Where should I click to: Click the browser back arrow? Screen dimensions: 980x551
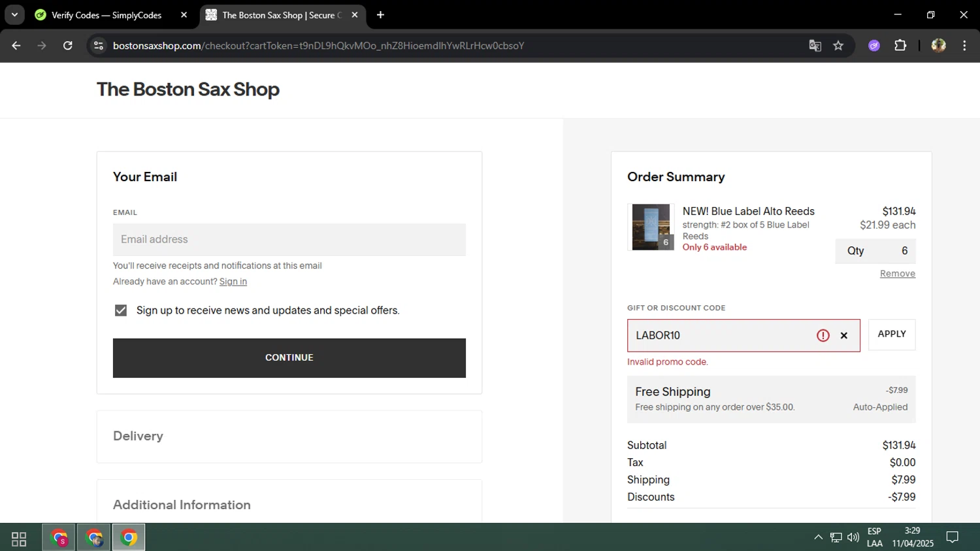16,46
